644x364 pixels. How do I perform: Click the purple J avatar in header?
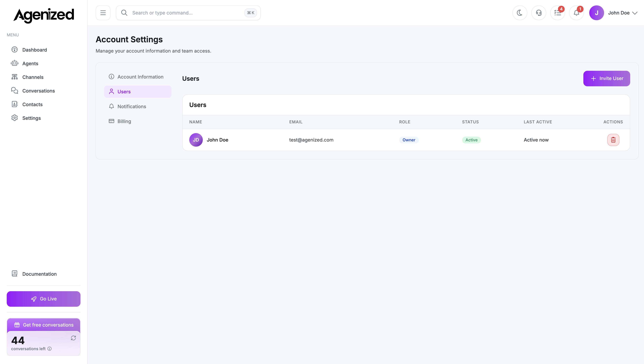point(597,13)
